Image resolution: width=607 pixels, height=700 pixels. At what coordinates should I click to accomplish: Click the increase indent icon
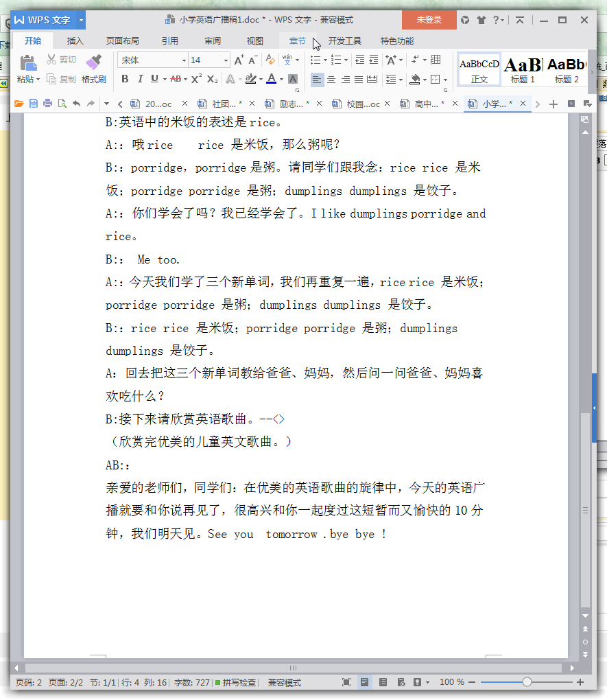373,60
